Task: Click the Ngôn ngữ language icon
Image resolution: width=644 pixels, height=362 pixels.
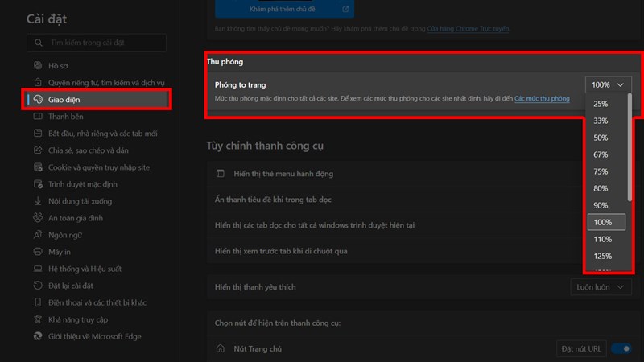Action: [x=38, y=235]
